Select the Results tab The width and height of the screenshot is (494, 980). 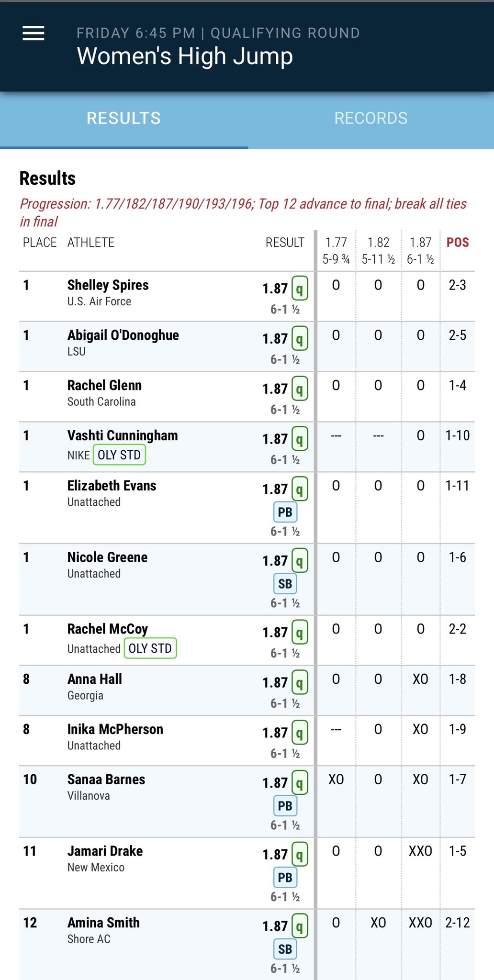coord(123,118)
